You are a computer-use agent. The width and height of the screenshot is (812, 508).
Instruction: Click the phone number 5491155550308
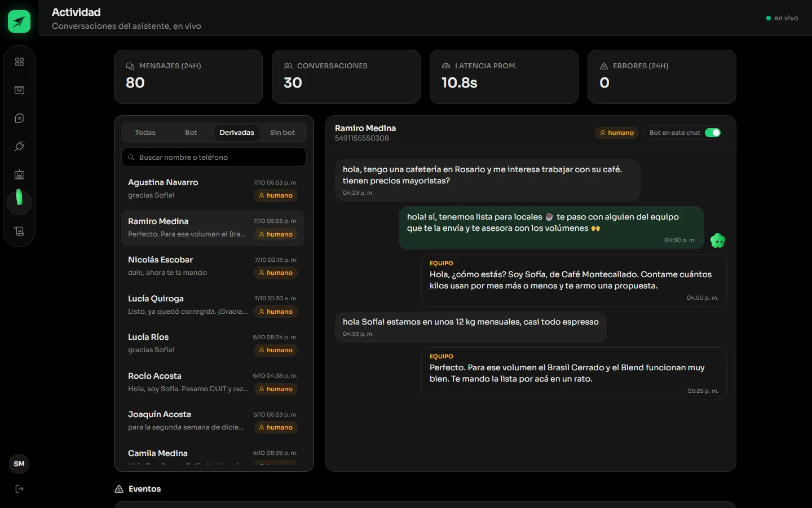[362, 138]
